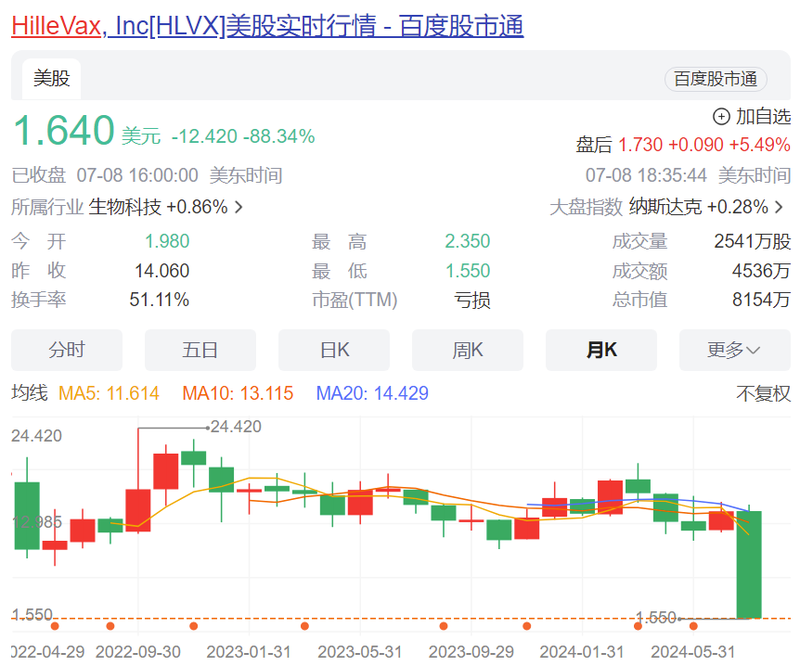Click the plus icon to add 加自选
This screenshot has width=800, height=666.
[721, 116]
